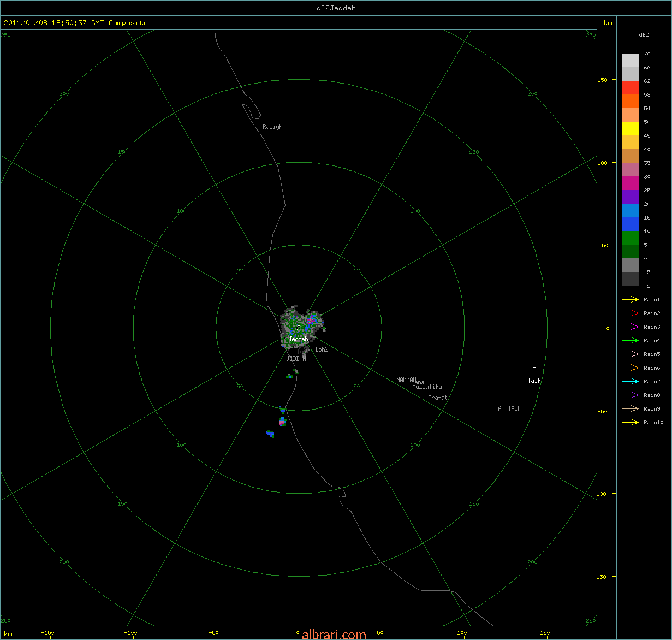Pick the orange 54-58 dBZ legend swatch
This screenshot has height=640, width=672.
pyautogui.click(x=631, y=101)
